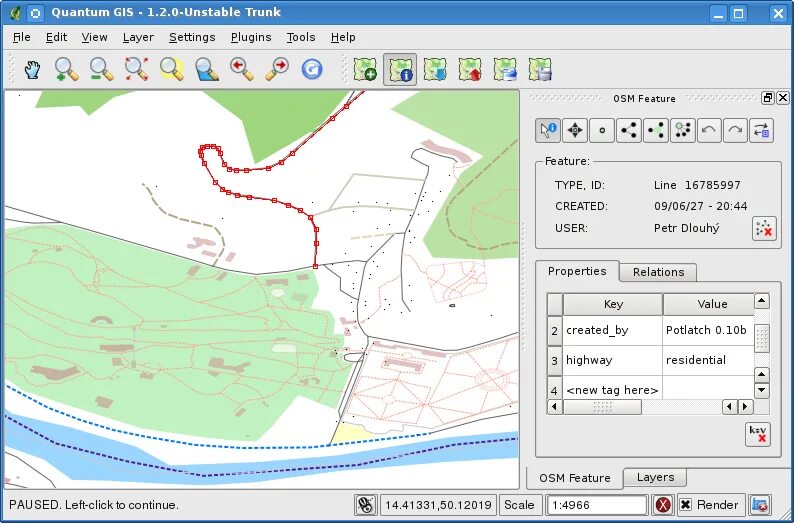Select the highway key cell
This screenshot has width=794, height=523.
[x=613, y=360]
